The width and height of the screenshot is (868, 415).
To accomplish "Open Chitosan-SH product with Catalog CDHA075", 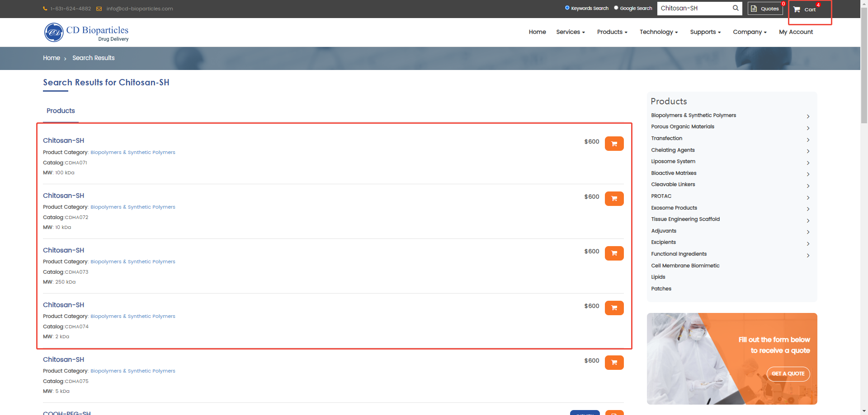I will click(63, 359).
